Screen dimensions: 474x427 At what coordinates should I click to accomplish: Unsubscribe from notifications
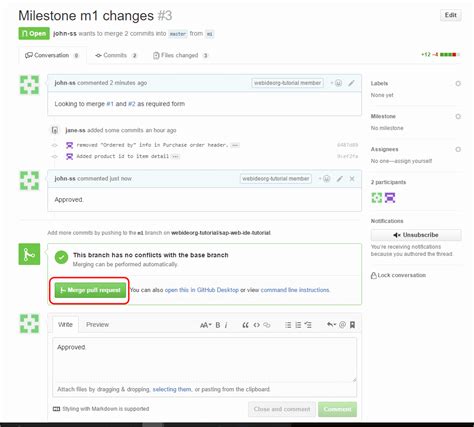pyautogui.click(x=416, y=235)
